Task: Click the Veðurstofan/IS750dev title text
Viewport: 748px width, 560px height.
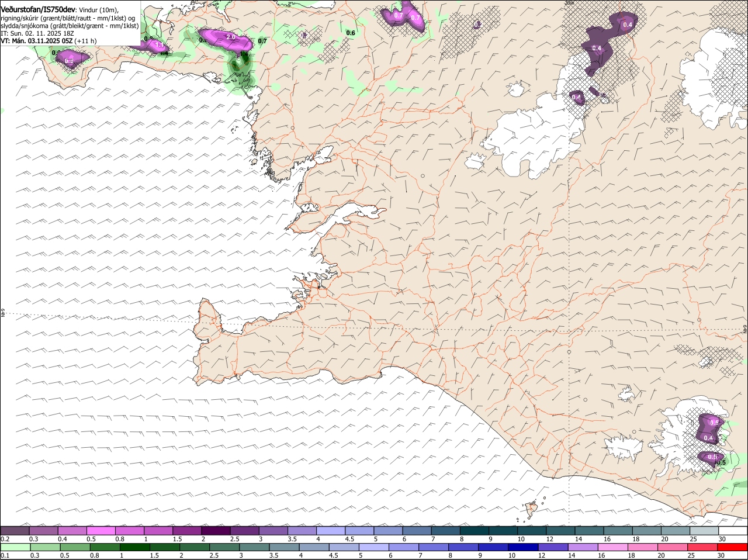Action: [x=39, y=10]
